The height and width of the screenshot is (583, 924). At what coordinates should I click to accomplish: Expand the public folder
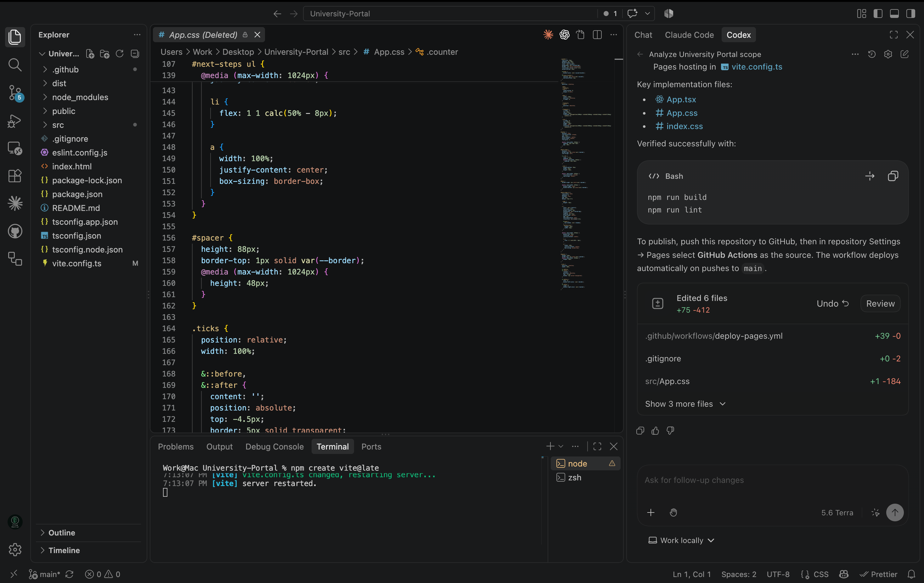click(89, 111)
